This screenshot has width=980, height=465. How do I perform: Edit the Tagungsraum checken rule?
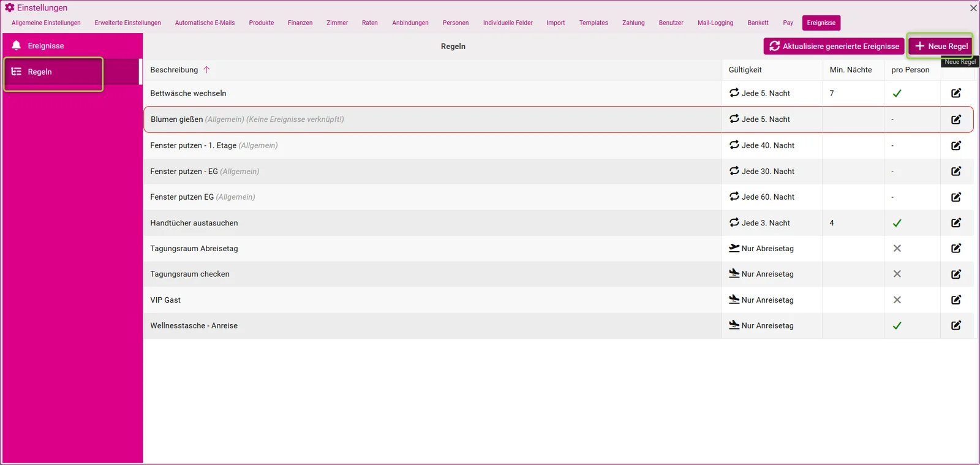click(956, 274)
